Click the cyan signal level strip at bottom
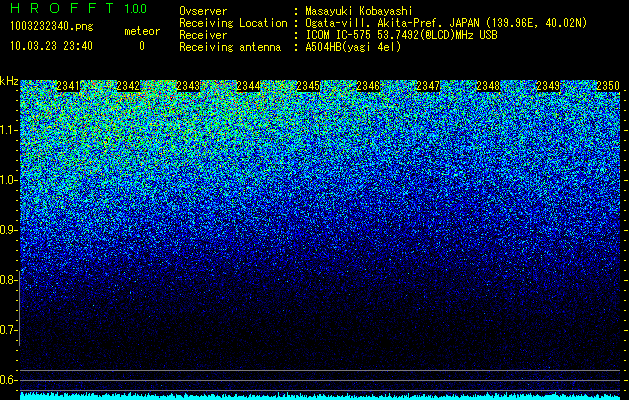 [320, 396]
